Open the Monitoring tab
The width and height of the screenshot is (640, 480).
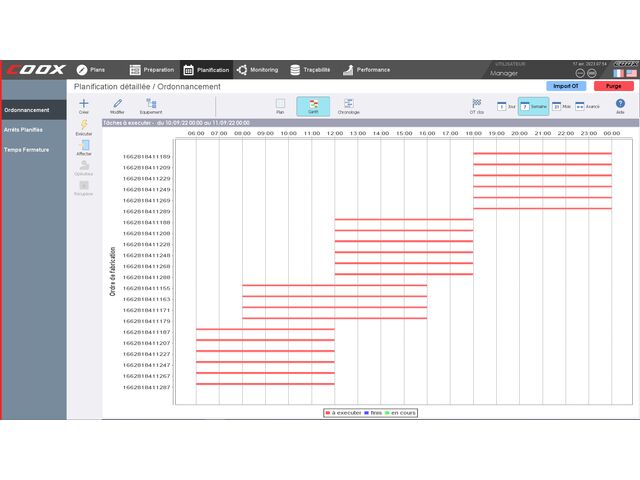click(x=257, y=70)
